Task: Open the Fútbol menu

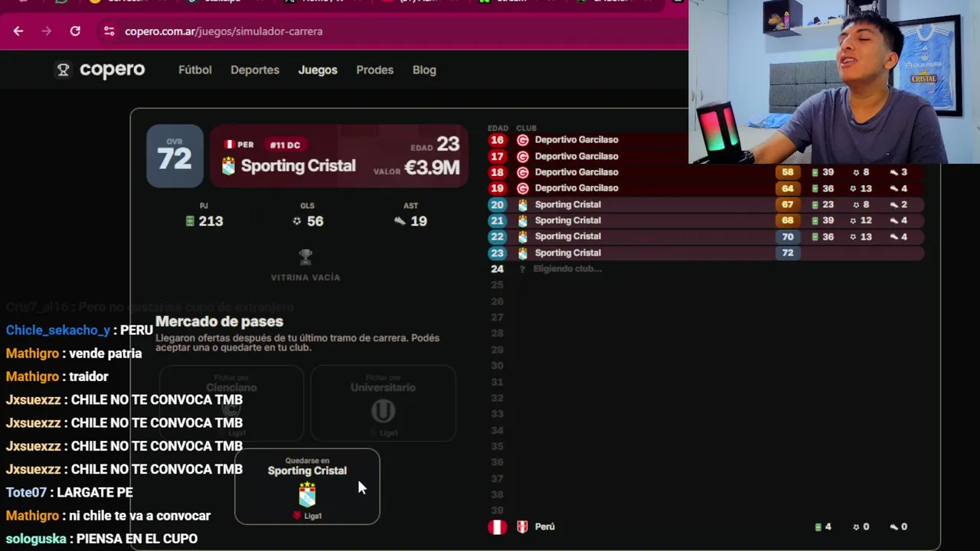Action: coord(194,70)
